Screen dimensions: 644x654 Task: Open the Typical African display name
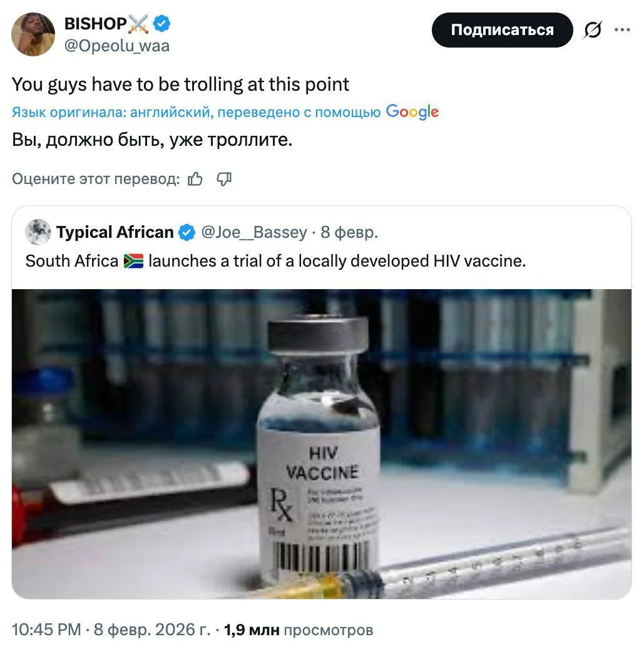pos(115,233)
